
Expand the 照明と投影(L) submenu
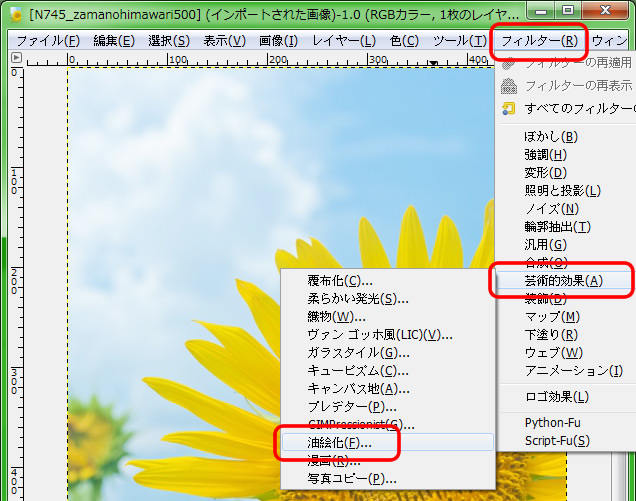(567, 191)
